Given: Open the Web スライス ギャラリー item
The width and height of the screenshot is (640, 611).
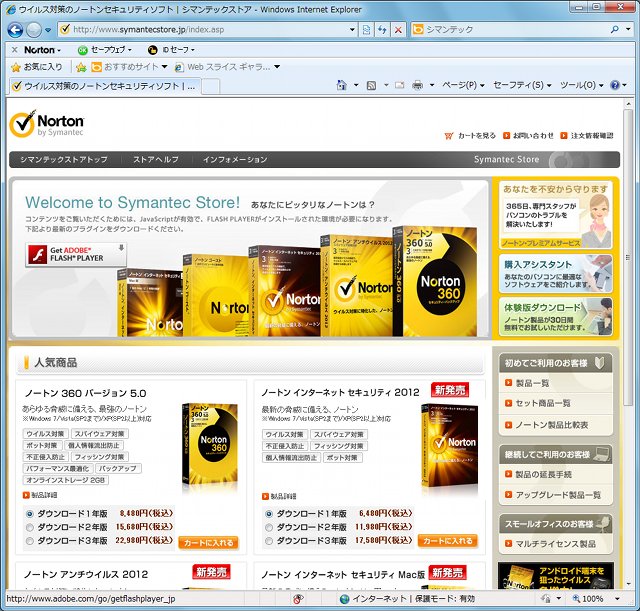Looking at the screenshot, I should pos(227,67).
